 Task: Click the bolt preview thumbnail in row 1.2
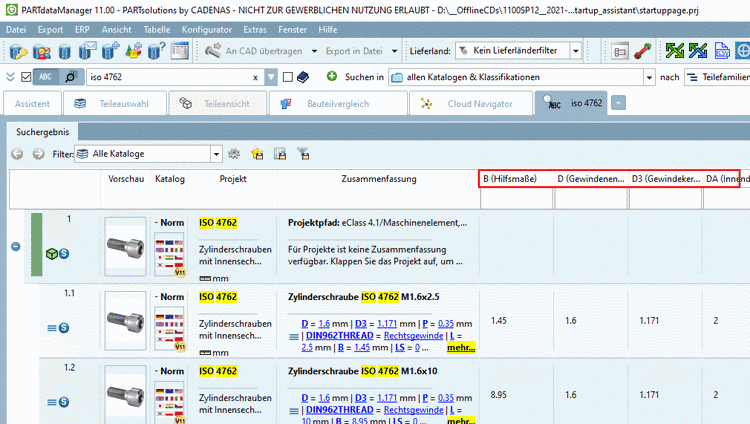click(126, 395)
